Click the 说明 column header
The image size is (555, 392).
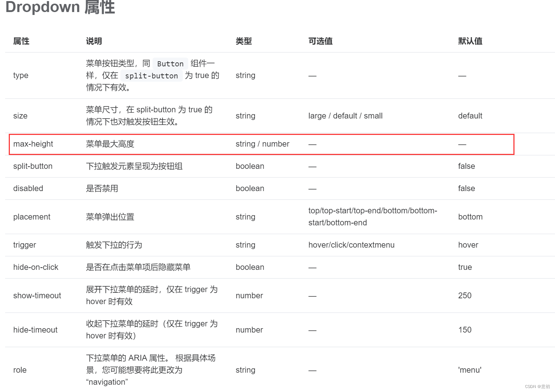(93, 41)
